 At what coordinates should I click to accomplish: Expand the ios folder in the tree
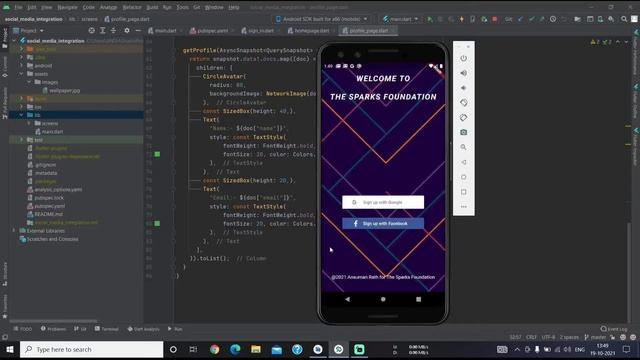point(22,107)
